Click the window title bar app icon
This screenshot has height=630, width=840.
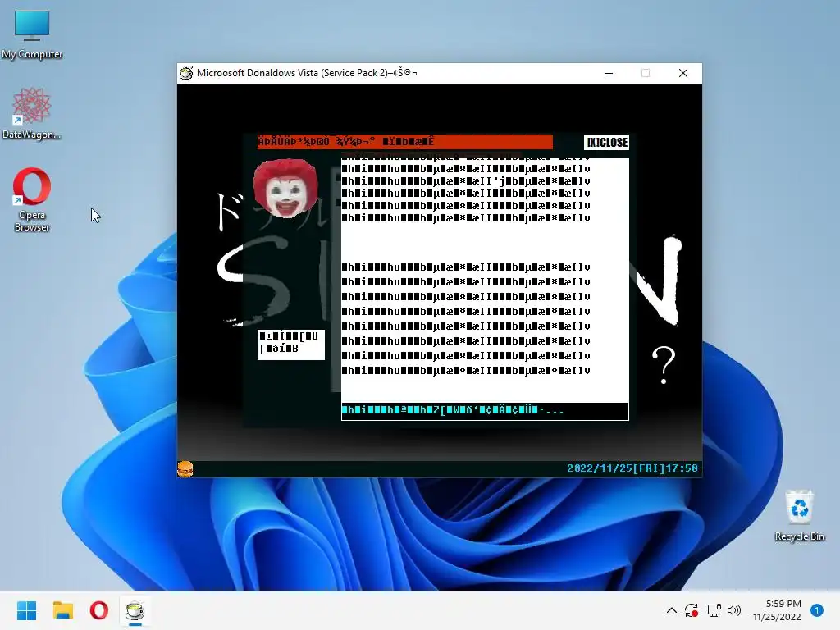[x=186, y=73]
